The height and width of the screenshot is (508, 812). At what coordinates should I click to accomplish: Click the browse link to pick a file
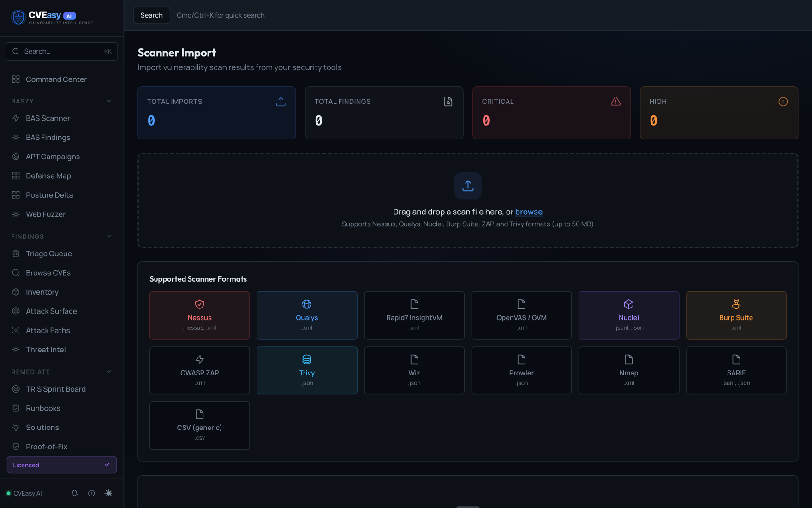click(529, 212)
